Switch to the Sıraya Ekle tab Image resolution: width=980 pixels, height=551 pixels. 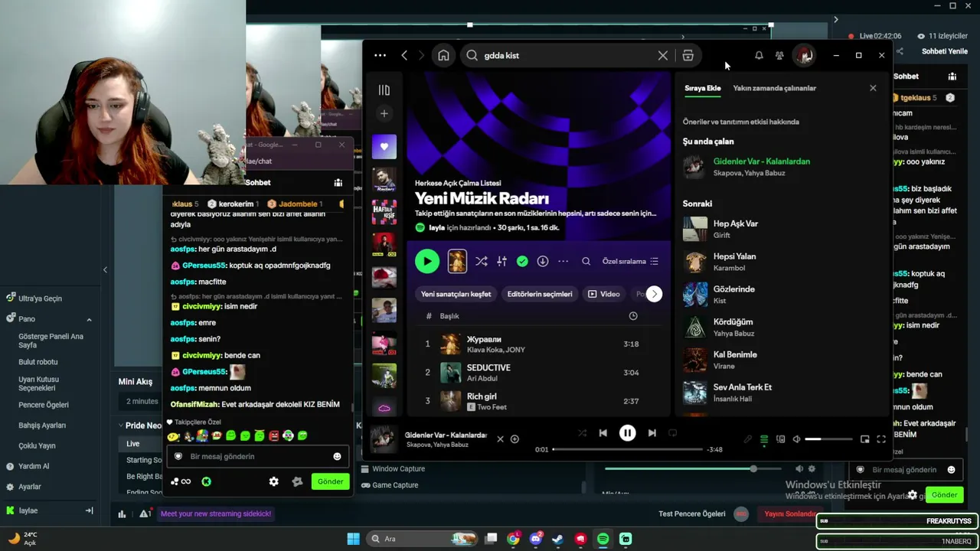click(x=703, y=88)
